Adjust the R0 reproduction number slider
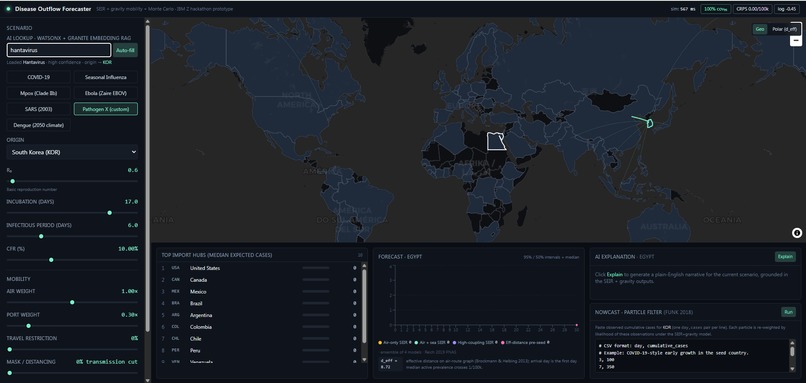806x383 pixels. [72, 181]
